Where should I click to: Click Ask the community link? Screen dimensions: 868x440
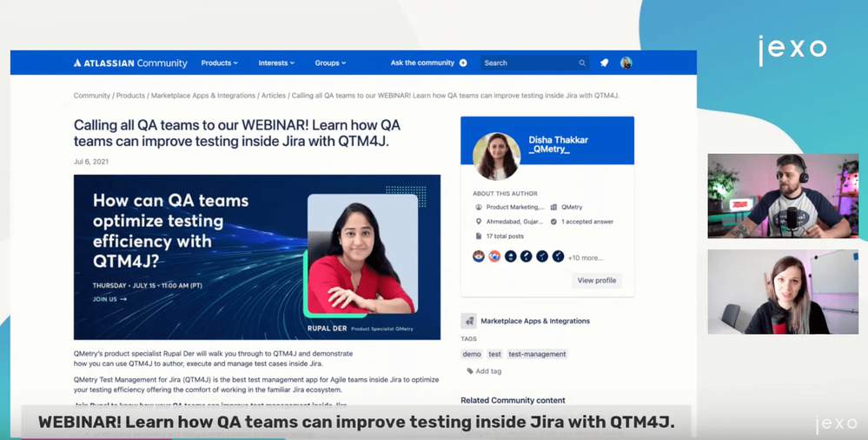click(x=422, y=63)
